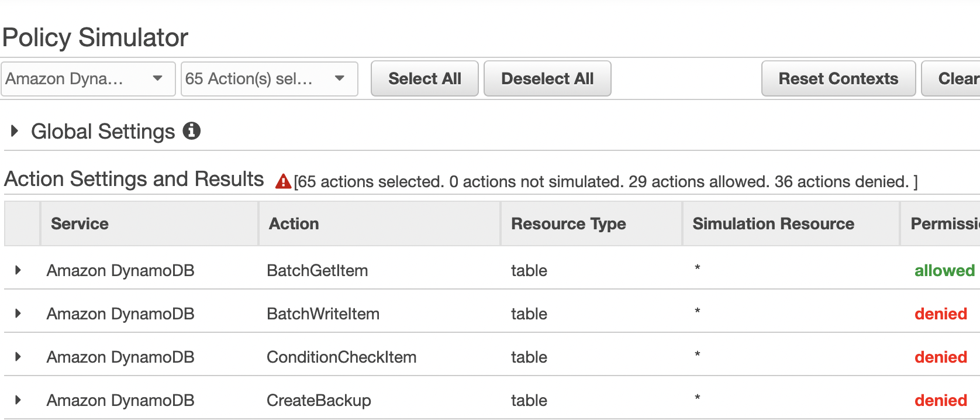Expand the BatchWriteItem row details

[18, 314]
